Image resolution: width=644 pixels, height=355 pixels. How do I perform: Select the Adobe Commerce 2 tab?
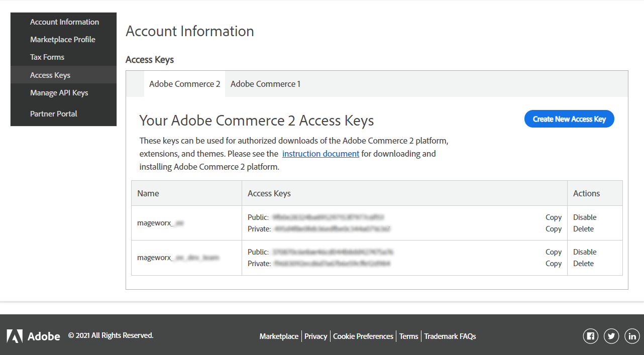184,84
